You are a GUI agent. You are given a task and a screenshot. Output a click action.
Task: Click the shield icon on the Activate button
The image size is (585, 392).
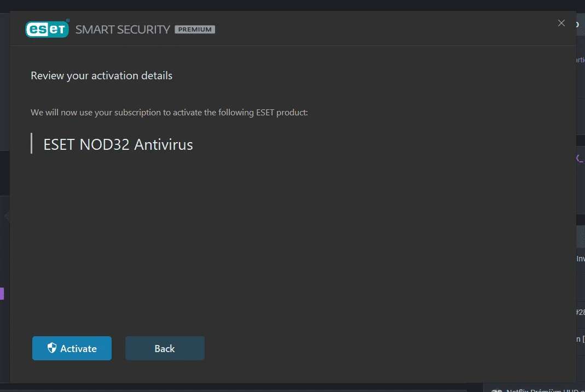pyautogui.click(x=52, y=348)
